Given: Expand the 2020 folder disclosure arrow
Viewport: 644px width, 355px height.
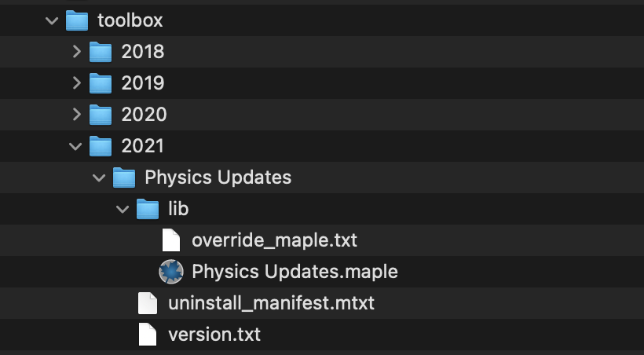Looking at the screenshot, I should pos(76,114).
